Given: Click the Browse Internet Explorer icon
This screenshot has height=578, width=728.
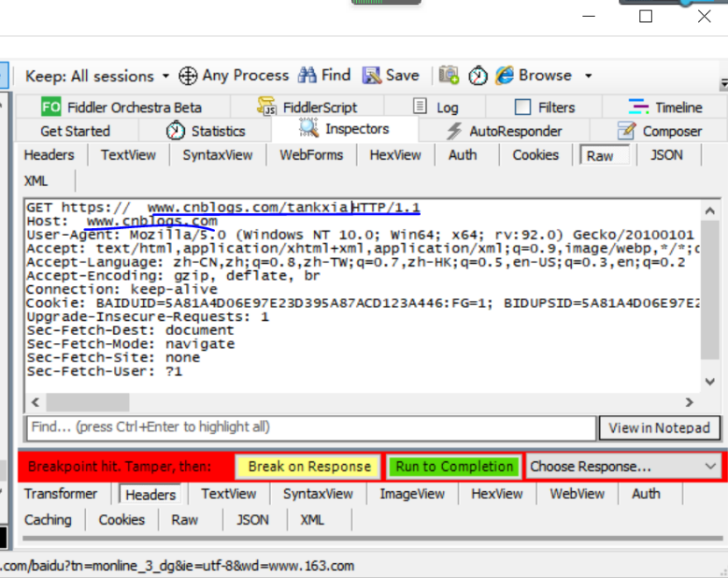Looking at the screenshot, I should [504, 75].
